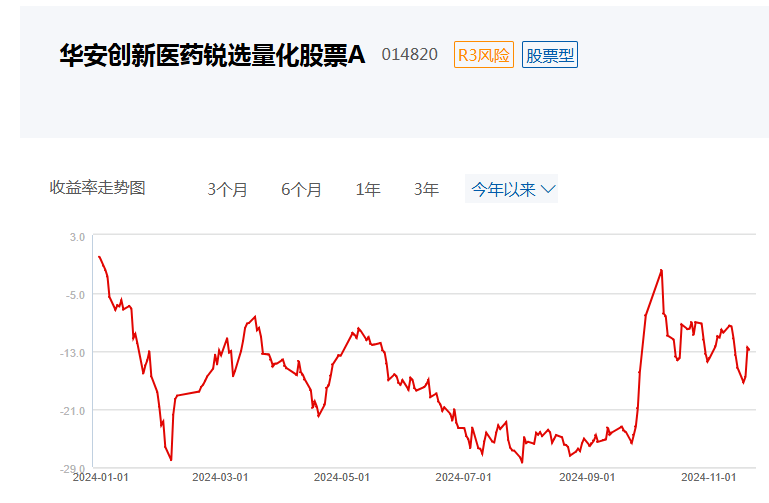
Task: Click the -13.0 y-axis label
Action: [x=73, y=353]
